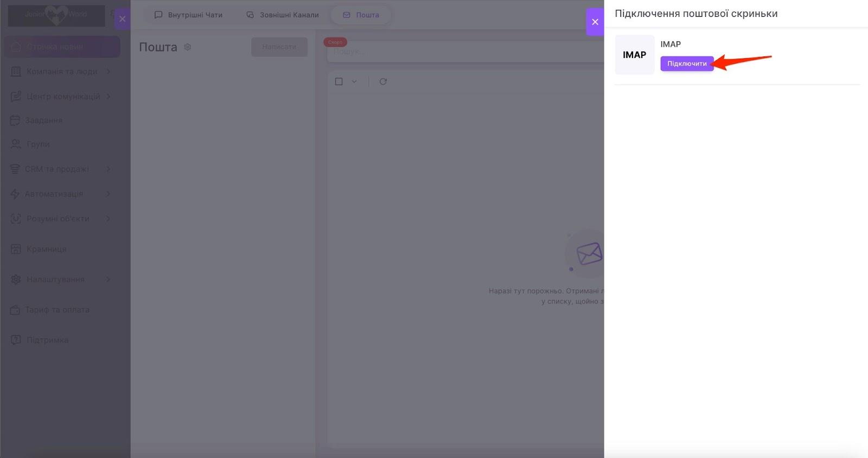Image resolution: width=868 pixels, height=458 pixels.
Task: Click the Зовнішні Канали channels icon
Action: [x=250, y=15]
